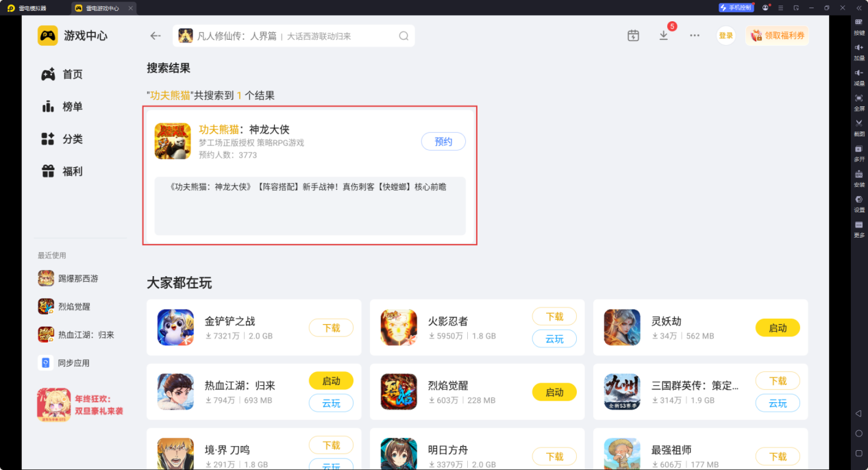
Task: Open the user account icon in title bar
Action: tap(766, 8)
